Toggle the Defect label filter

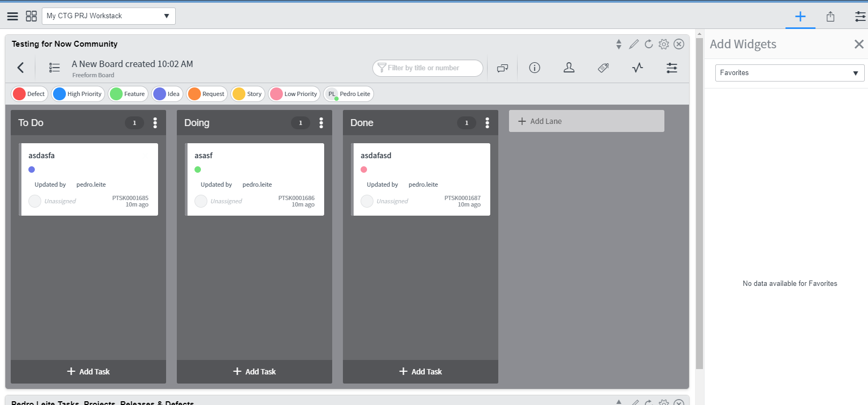29,94
